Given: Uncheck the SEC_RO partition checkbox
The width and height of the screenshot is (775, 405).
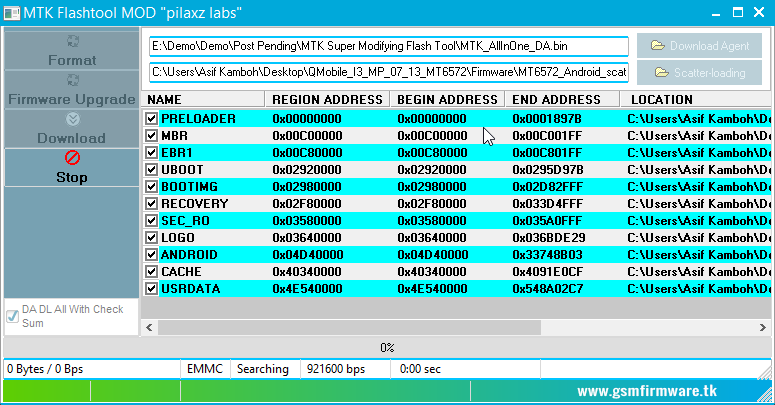Looking at the screenshot, I should click(x=151, y=221).
